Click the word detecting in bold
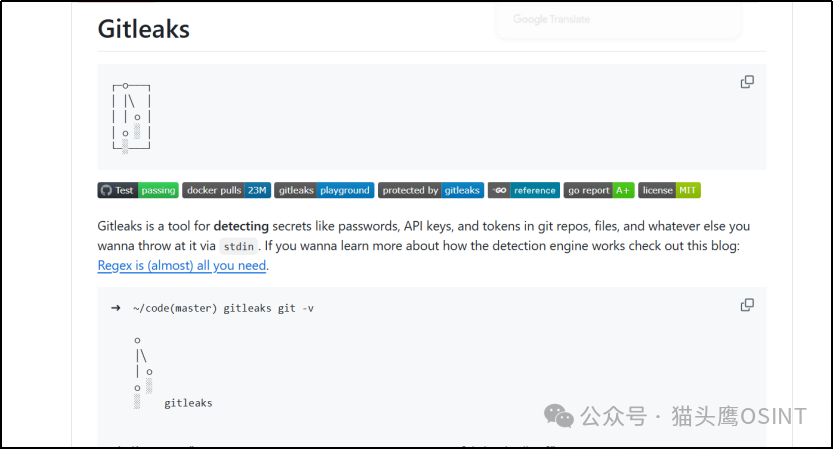This screenshot has width=833, height=449. pyautogui.click(x=241, y=226)
